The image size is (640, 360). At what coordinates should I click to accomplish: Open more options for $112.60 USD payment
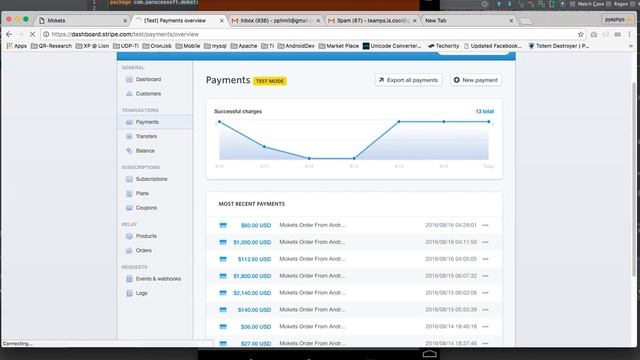coord(485,259)
